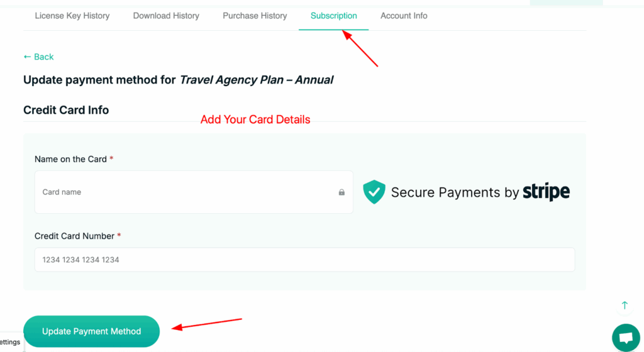Click the Name on the Card label
Viewport: 644px width, 352px height.
click(70, 159)
